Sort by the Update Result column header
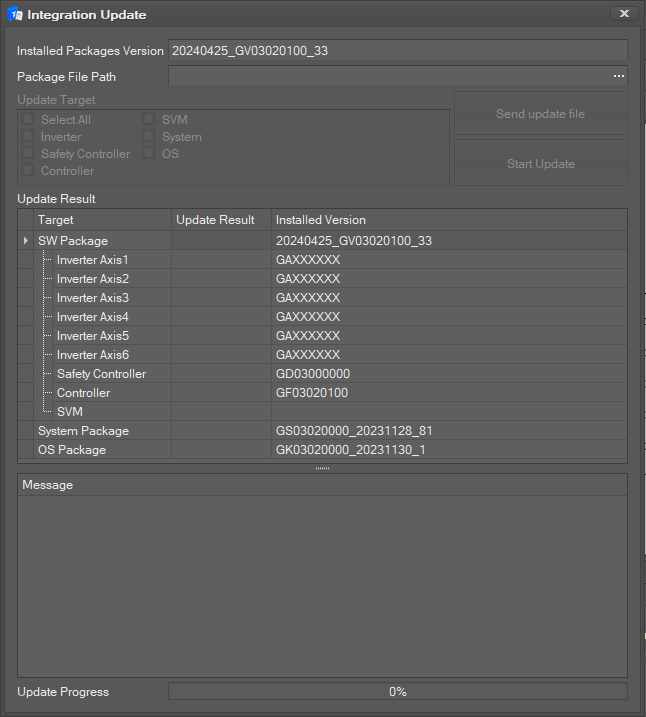646x717 pixels. coord(215,220)
